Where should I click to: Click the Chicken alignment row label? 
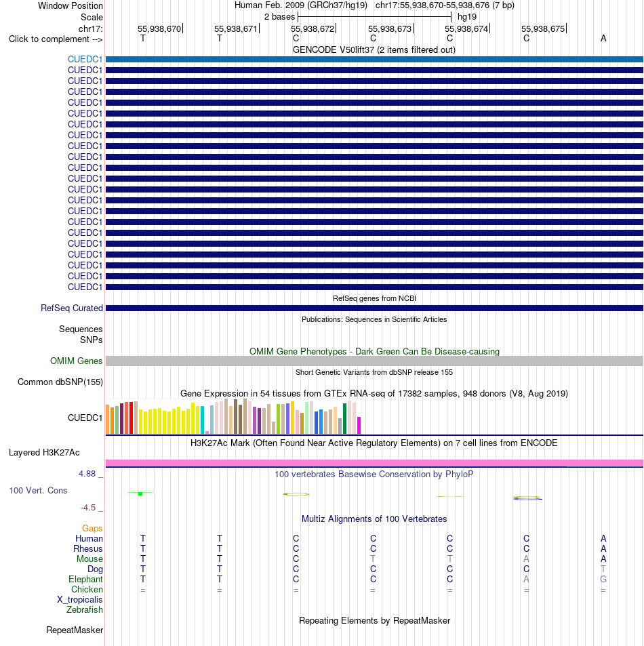coord(87,590)
